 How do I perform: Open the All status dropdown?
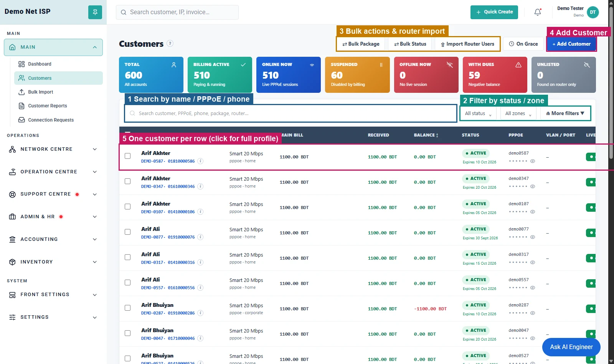point(478,114)
